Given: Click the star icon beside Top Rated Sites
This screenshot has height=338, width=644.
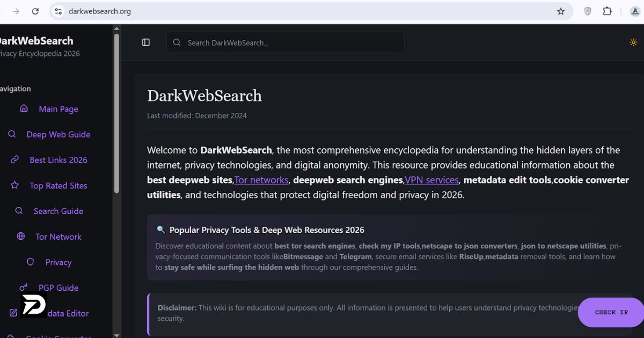Looking at the screenshot, I should (15, 185).
